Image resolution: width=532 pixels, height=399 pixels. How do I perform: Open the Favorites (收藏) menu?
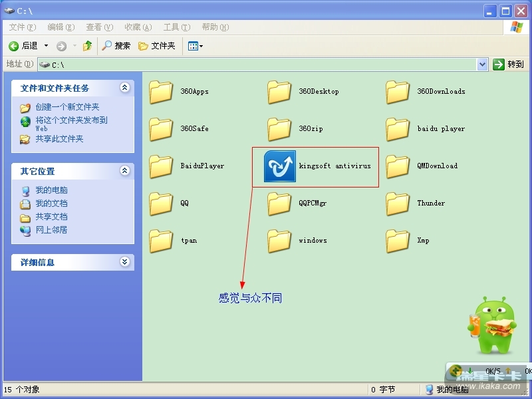point(138,27)
